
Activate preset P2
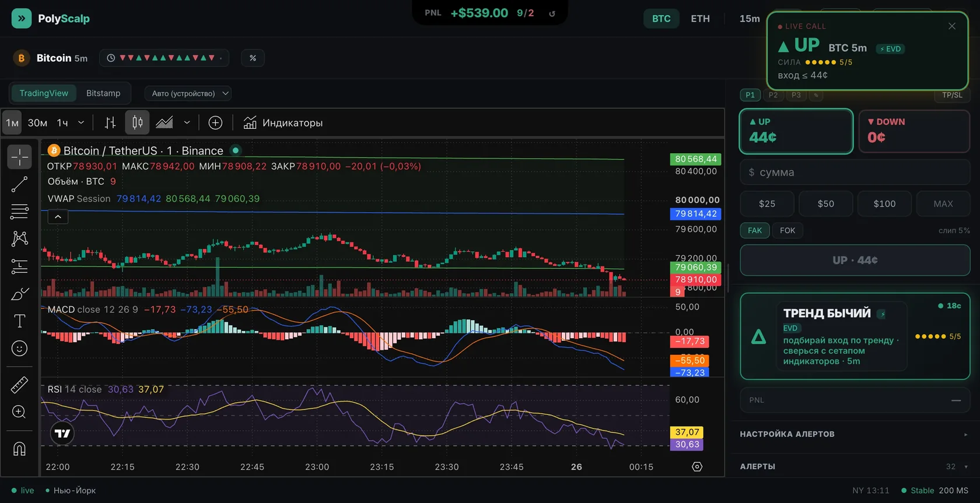pyautogui.click(x=773, y=95)
